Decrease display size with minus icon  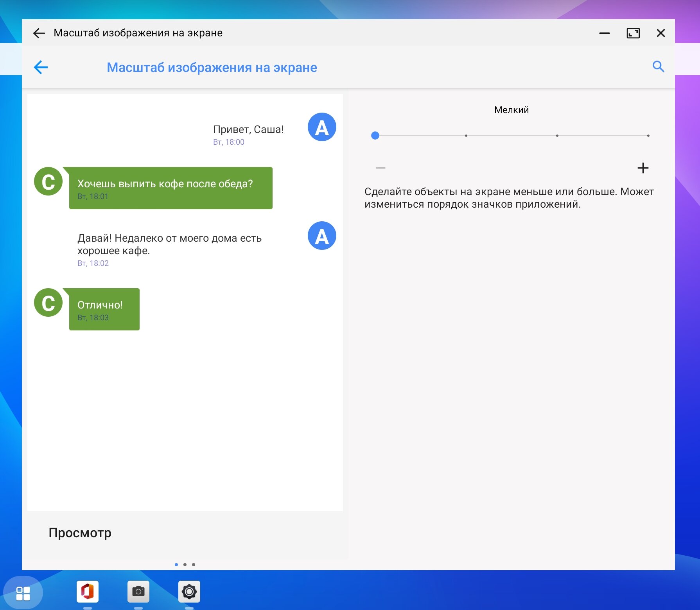click(x=381, y=168)
